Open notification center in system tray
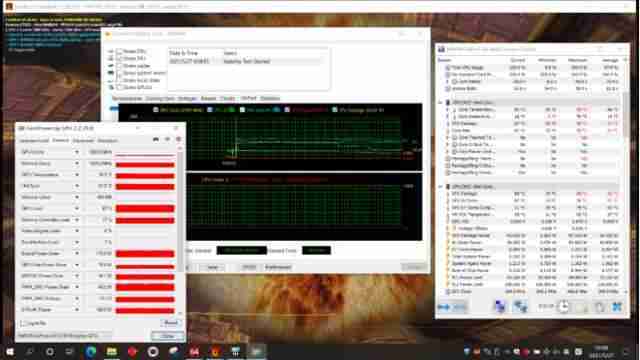640x360 pixels. point(626,351)
